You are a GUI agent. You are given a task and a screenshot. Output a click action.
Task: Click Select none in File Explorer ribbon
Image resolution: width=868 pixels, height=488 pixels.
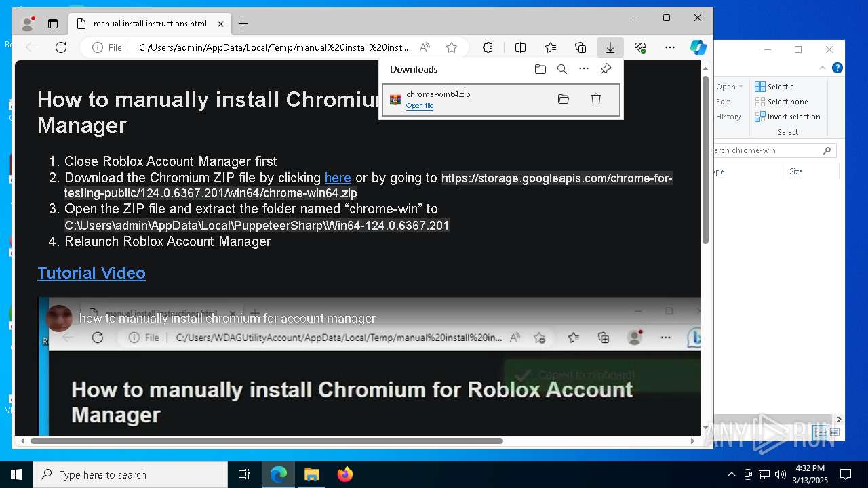point(782,102)
